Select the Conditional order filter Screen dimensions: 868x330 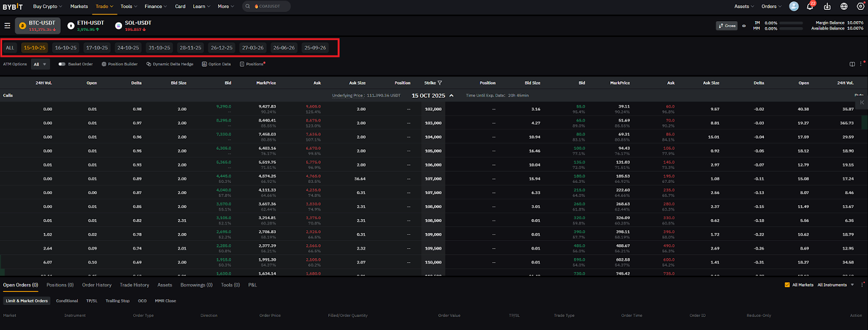(x=67, y=301)
